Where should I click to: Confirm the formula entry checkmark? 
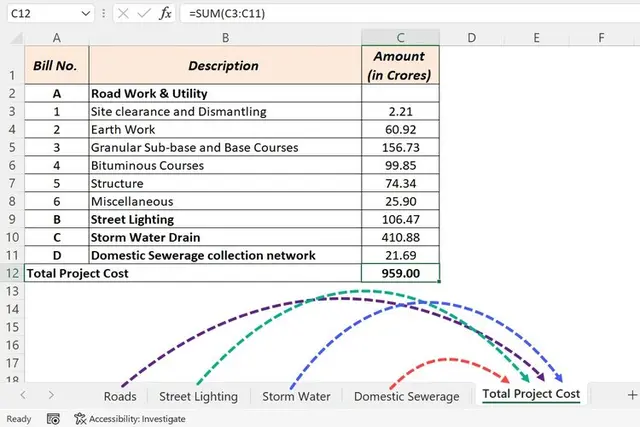click(144, 14)
